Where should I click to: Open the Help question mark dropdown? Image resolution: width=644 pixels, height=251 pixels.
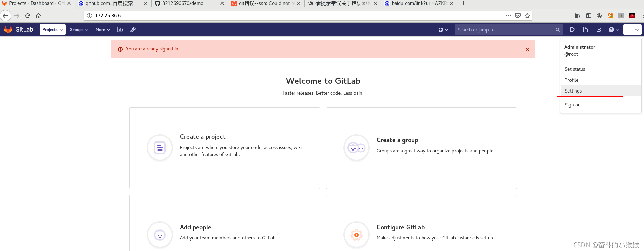pyautogui.click(x=614, y=30)
